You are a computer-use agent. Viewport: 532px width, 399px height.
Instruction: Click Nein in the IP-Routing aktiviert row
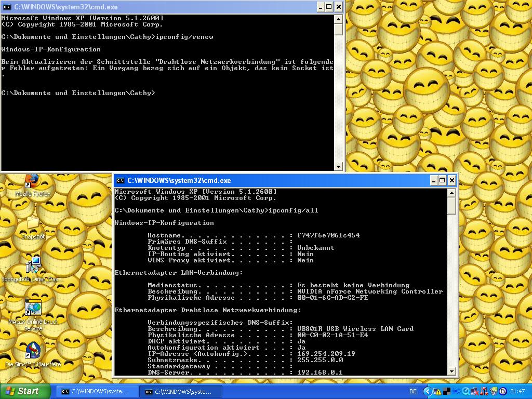pyautogui.click(x=305, y=254)
